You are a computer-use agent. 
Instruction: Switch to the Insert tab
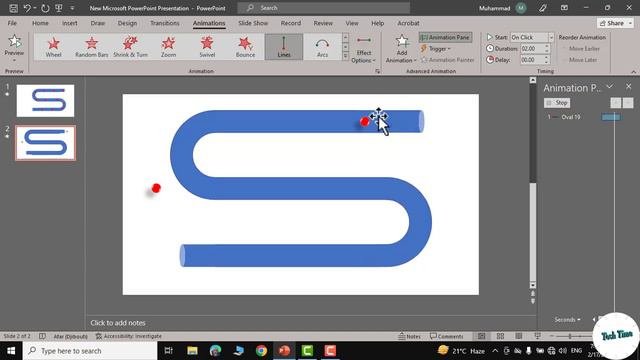69,23
